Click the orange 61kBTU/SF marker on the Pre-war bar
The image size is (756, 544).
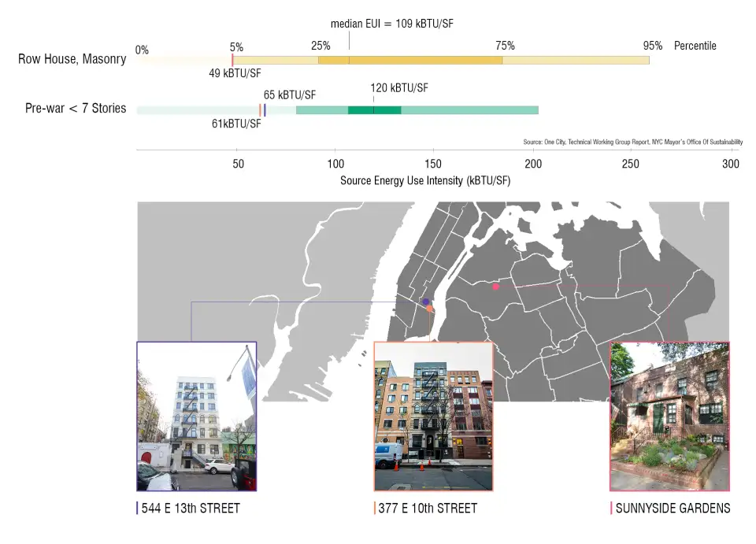[260, 110]
